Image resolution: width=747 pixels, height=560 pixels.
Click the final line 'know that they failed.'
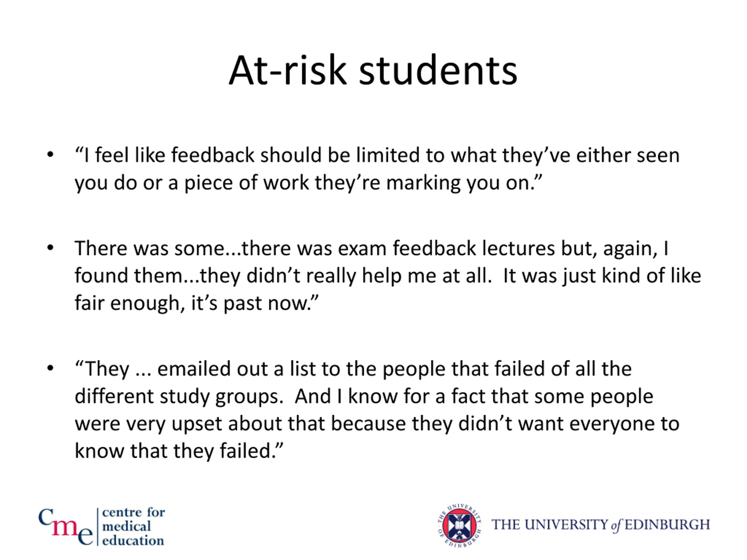(178, 451)
